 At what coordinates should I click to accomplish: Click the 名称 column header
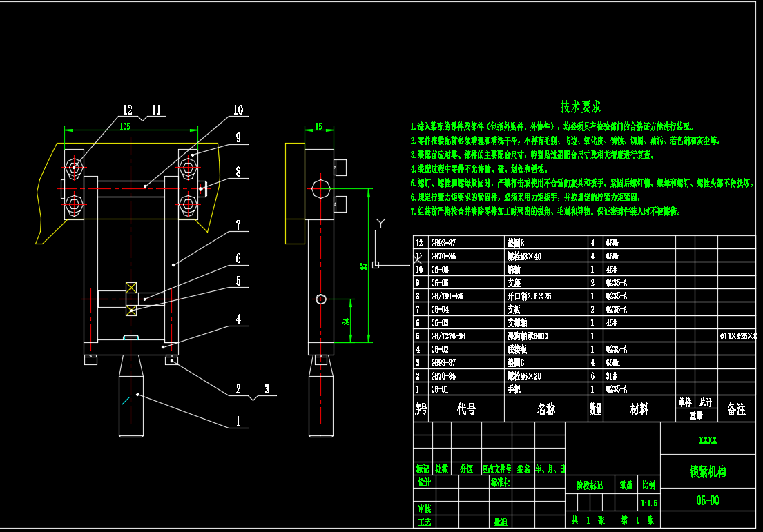(545, 410)
